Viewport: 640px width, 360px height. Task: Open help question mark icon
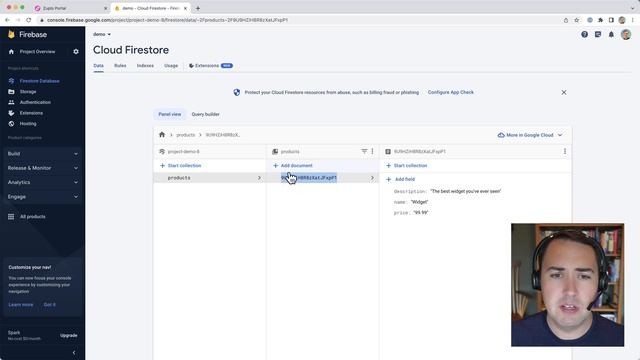pyautogui.click(x=584, y=35)
